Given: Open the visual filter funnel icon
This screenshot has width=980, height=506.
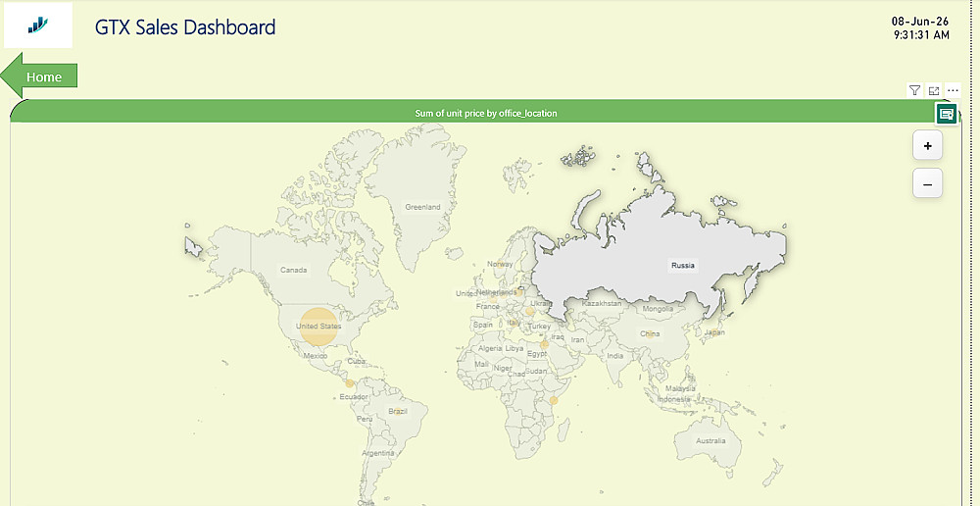Looking at the screenshot, I should tap(914, 90).
